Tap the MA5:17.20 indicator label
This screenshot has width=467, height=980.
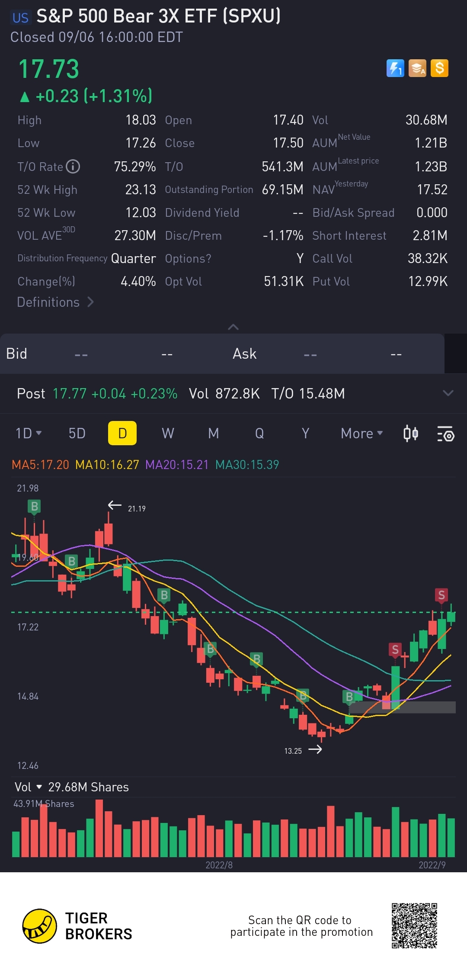[x=40, y=465]
